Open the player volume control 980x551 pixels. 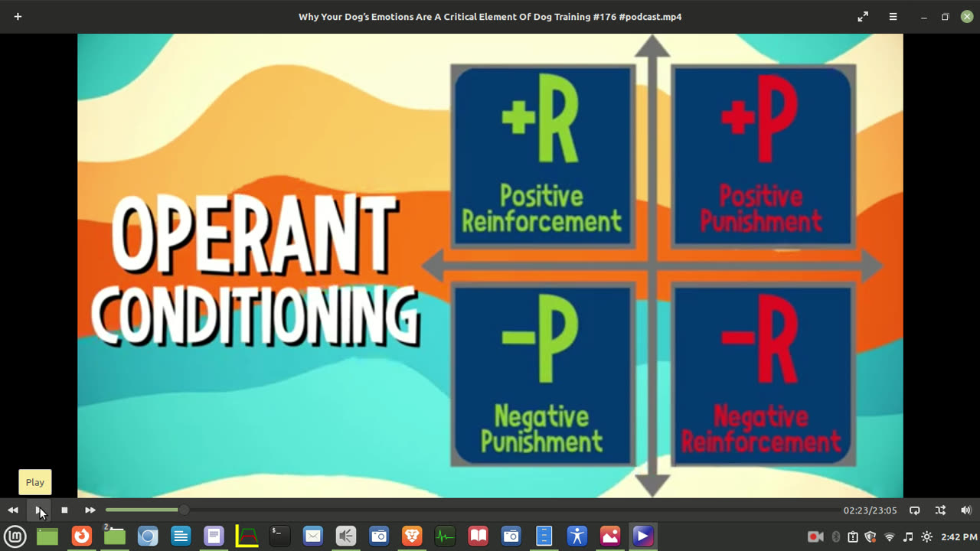tap(966, 510)
